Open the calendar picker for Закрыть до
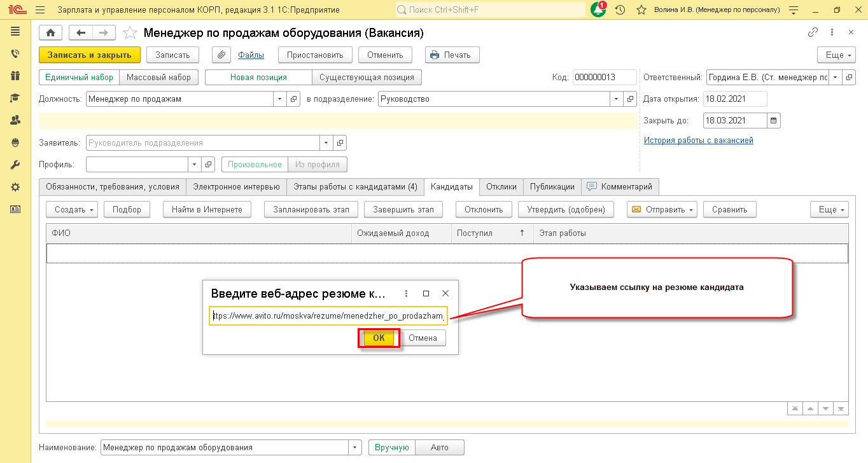The width and height of the screenshot is (868, 463). (x=774, y=120)
